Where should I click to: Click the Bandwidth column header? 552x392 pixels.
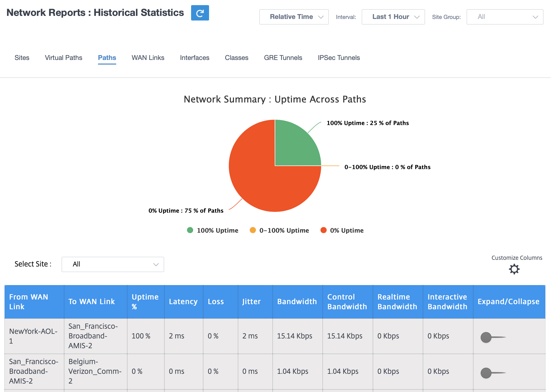pyautogui.click(x=298, y=302)
